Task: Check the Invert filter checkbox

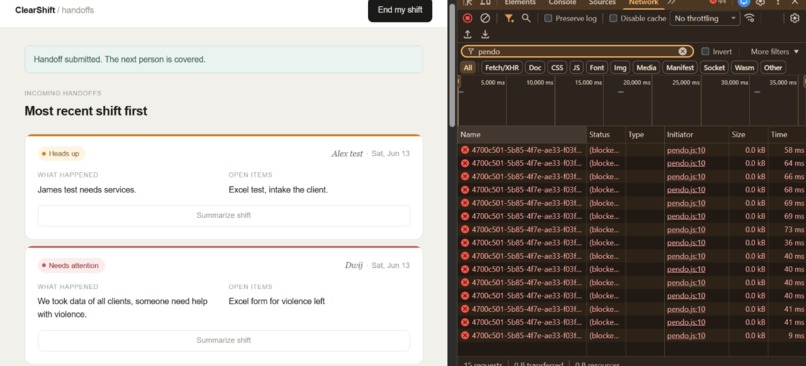Action: (x=705, y=51)
